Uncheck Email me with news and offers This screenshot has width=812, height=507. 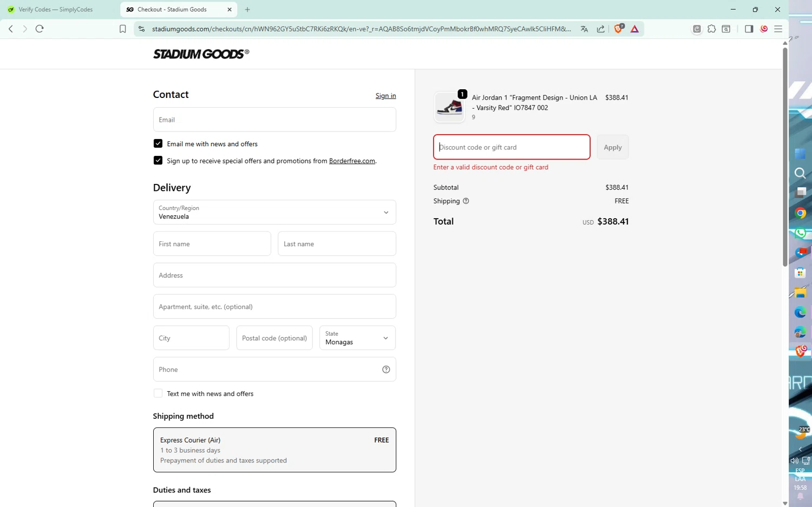click(158, 143)
